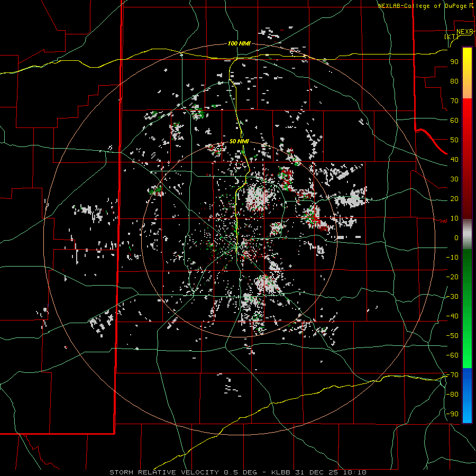
Task: Select the blue band at the bottom of the scale
Action: [x=467, y=396]
